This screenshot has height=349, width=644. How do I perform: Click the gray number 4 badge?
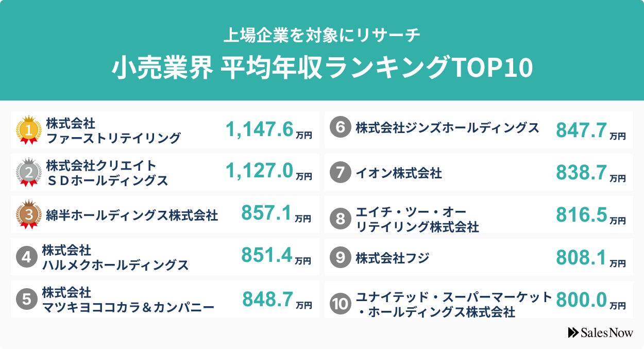(27, 257)
